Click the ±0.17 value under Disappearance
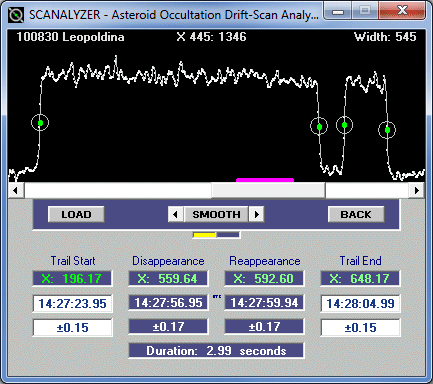This screenshot has height=384, width=433. 168,326
